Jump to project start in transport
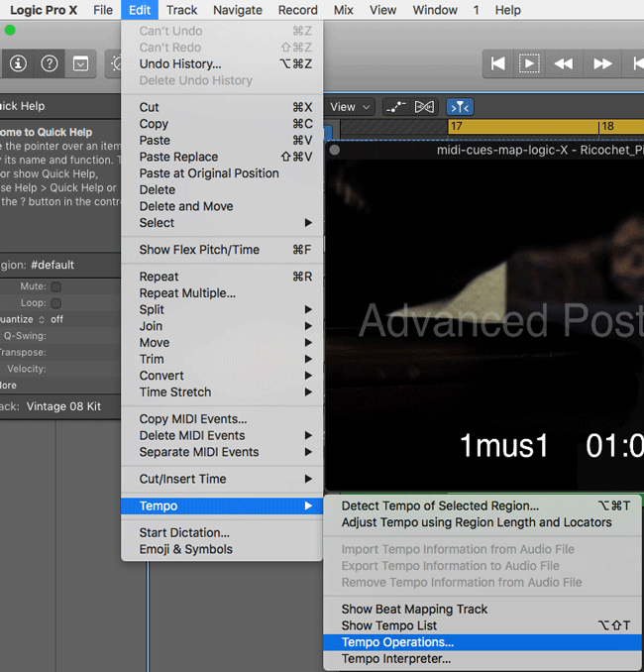644x672 pixels. (x=498, y=63)
